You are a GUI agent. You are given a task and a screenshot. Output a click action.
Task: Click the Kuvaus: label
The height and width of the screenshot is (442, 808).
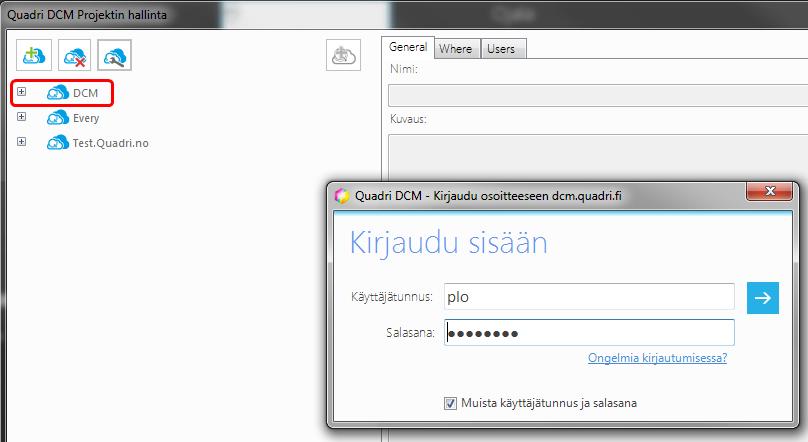point(408,119)
